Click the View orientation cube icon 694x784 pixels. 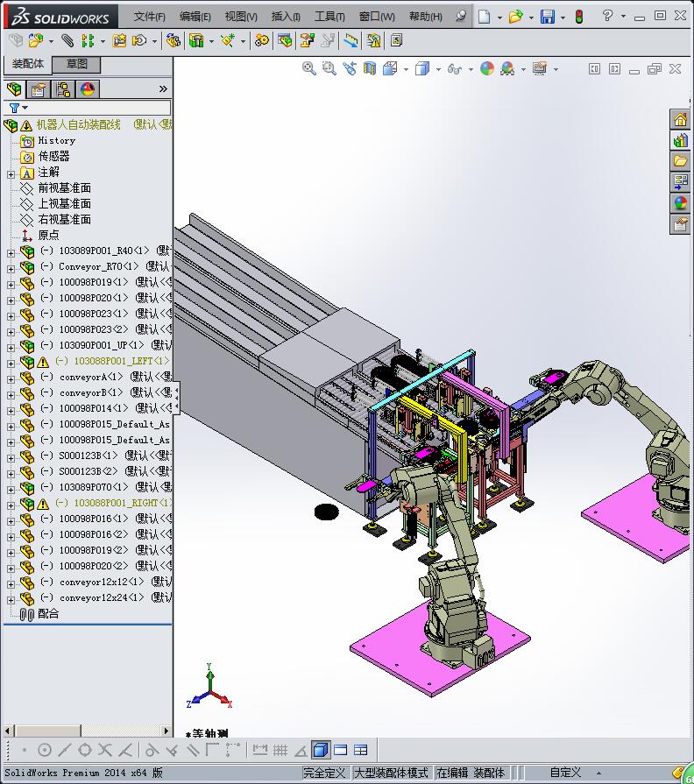tap(390, 68)
